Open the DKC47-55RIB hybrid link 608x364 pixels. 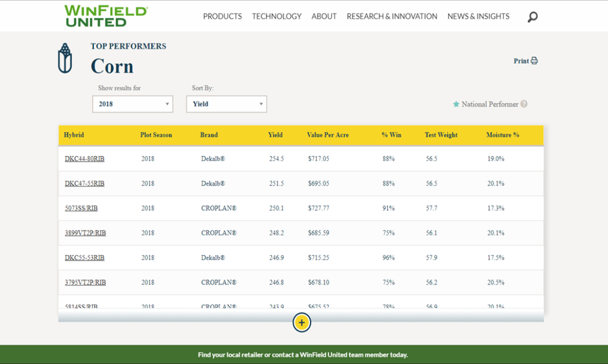[85, 183]
